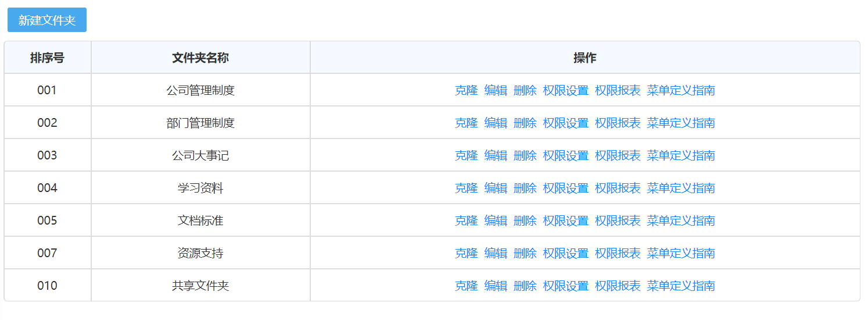Open 权限设置 for 部门管理制度
868x320 pixels.
566,123
